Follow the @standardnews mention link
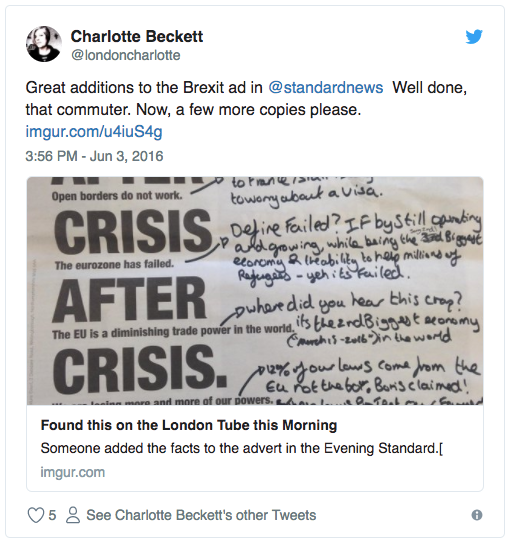The image size is (513, 546). pyautogui.click(x=326, y=87)
